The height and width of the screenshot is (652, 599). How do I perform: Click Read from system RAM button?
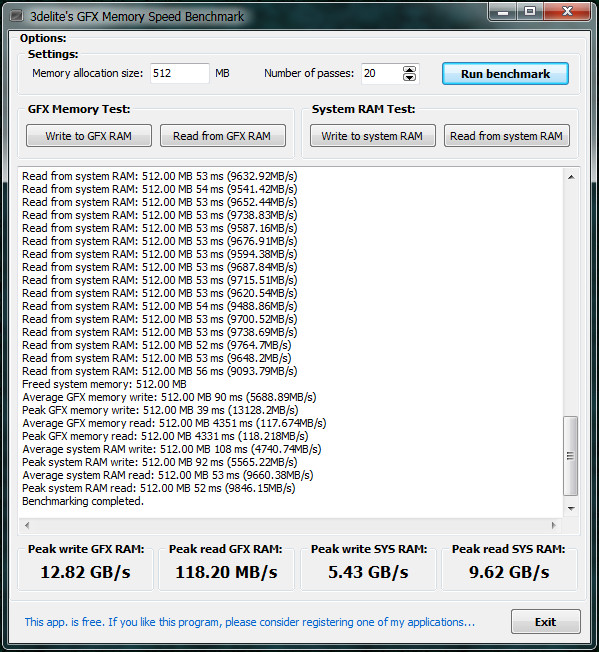click(x=506, y=136)
